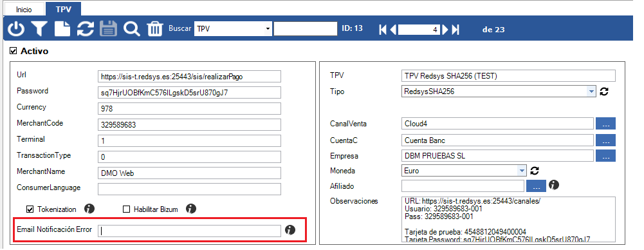Image resolution: width=644 pixels, height=250 pixels.
Task: Switch to the Inicio tab
Action: point(23,9)
